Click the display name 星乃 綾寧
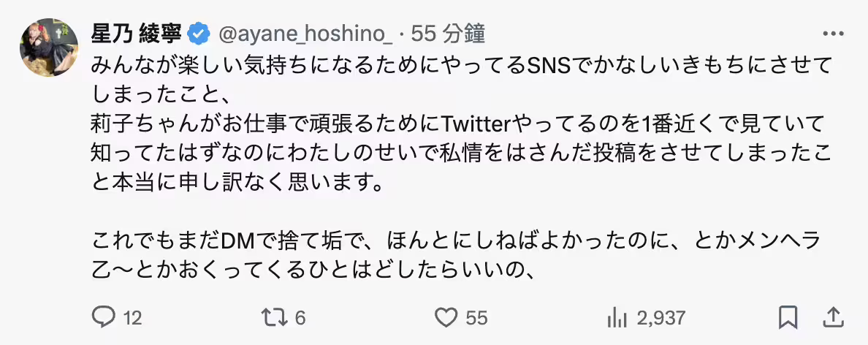The width and height of the screenshot is (868, 345). pyautogui.click(x=138, y=34)
